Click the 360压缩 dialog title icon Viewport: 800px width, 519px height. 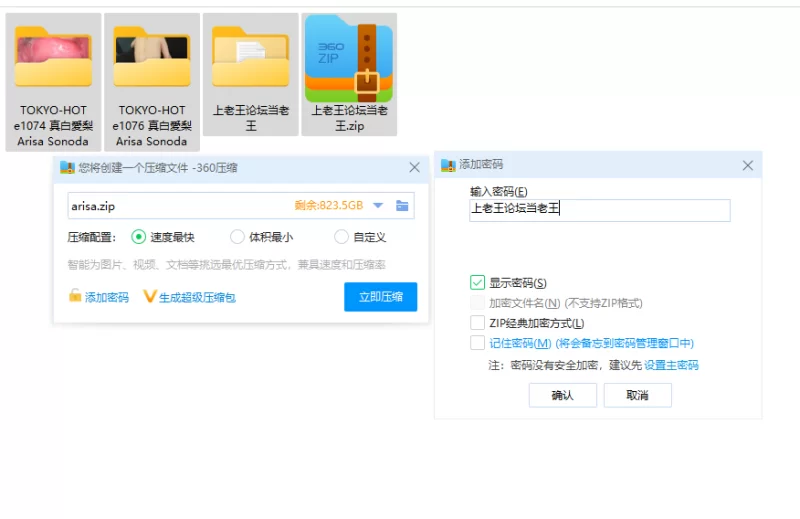click(x=67, y=167)
